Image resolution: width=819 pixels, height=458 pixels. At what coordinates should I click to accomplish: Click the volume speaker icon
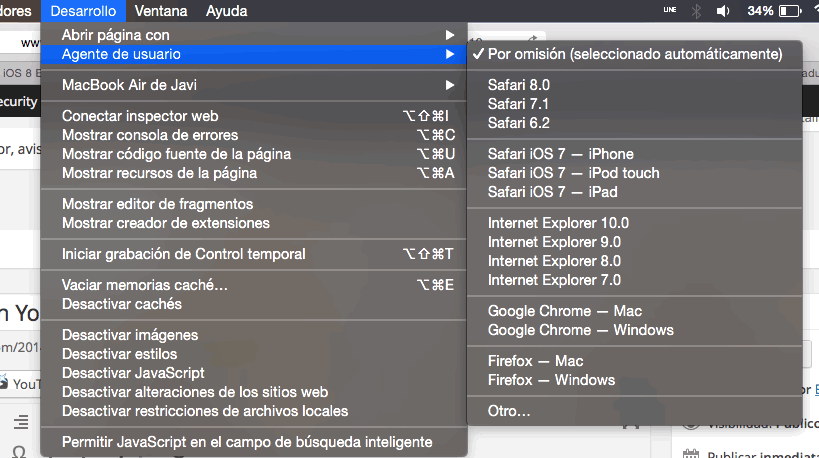[x=723, y=11]
